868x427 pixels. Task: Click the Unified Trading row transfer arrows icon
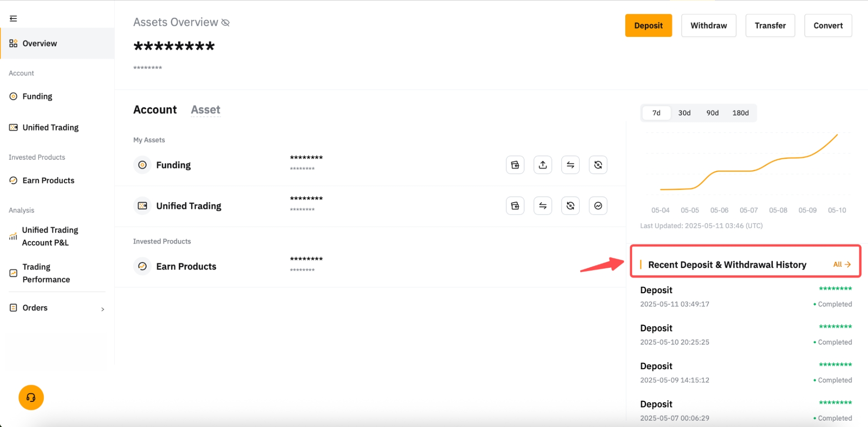point(542,206)
